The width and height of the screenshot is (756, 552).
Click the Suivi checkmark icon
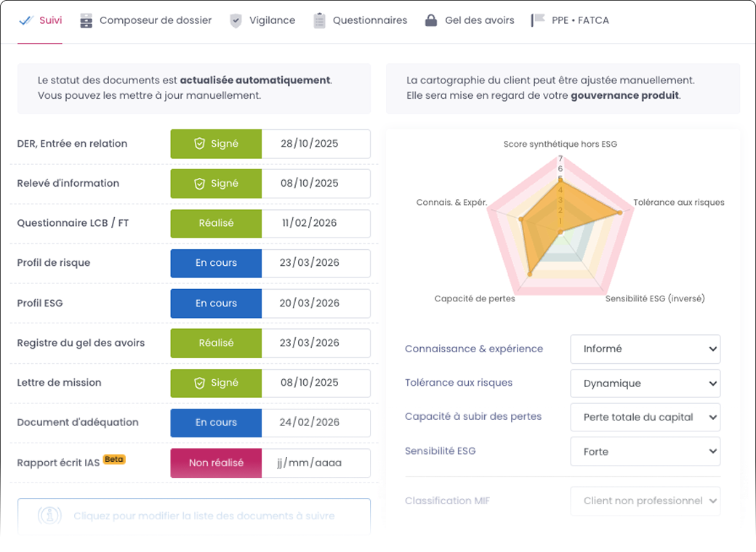(x=26, y=20)
